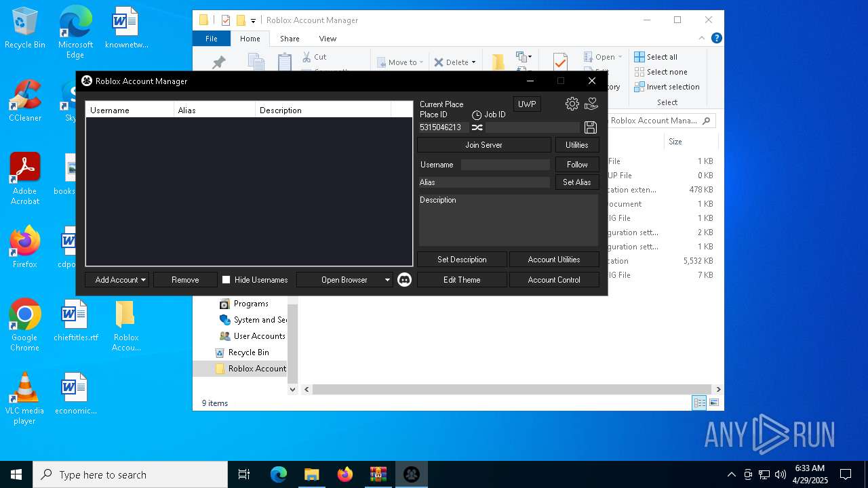Toggle the Hide Usernames checkbox

click(x=226, y=279)
